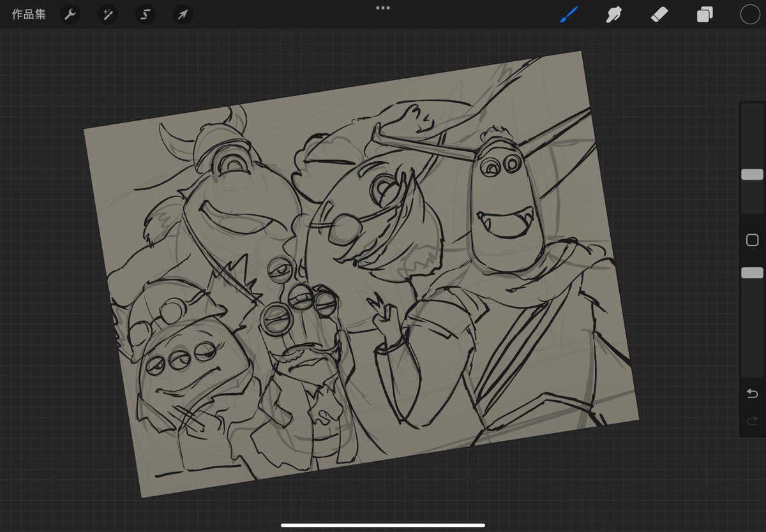Redo the last action

coord(752,420)
